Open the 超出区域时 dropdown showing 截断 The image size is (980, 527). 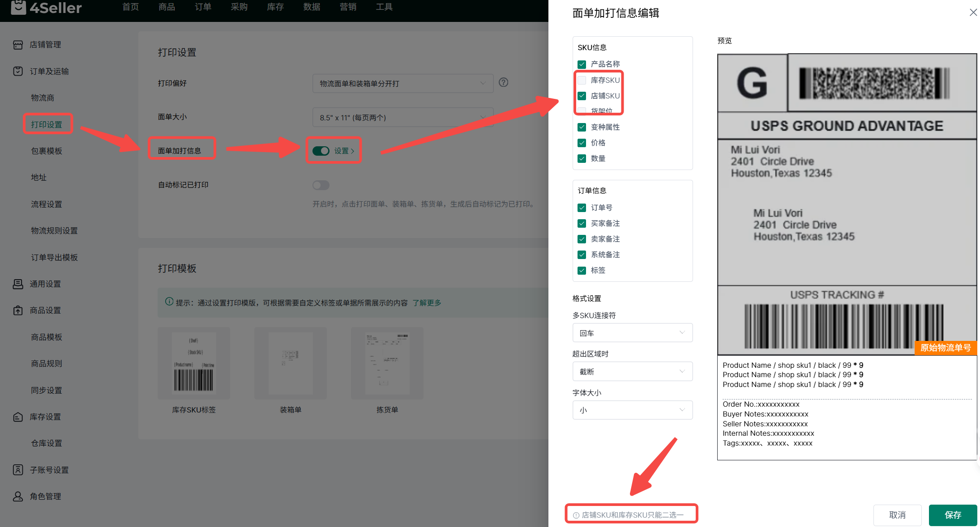(632, 371)
